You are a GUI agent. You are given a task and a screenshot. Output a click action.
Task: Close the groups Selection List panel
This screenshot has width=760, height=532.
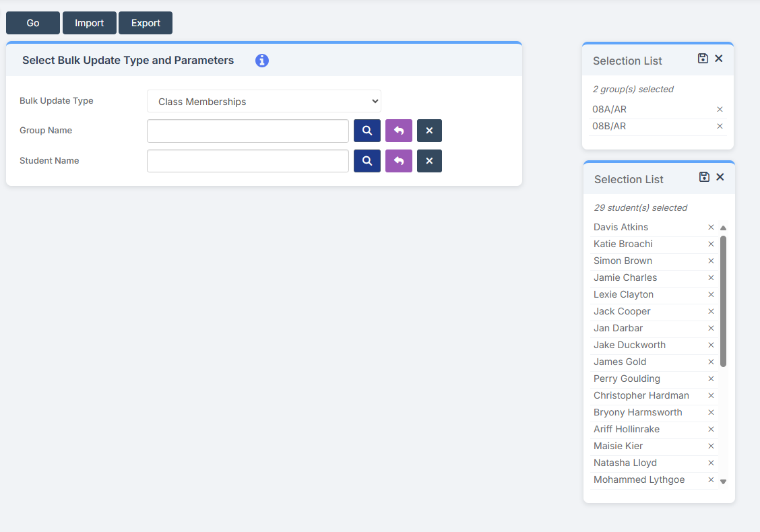719,59
